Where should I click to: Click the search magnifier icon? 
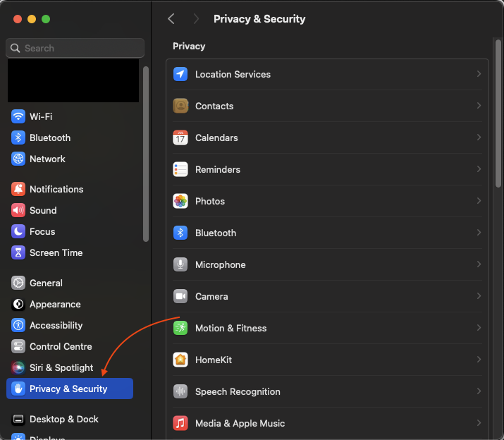click(15, 48)
